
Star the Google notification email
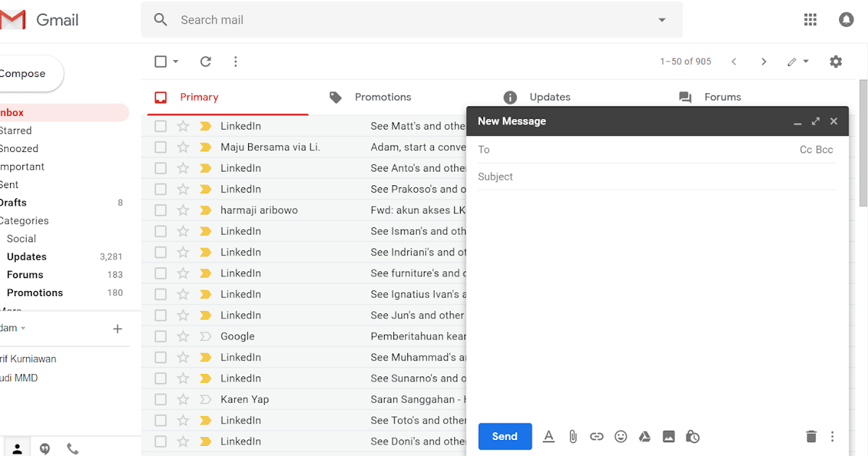point(183,336)
